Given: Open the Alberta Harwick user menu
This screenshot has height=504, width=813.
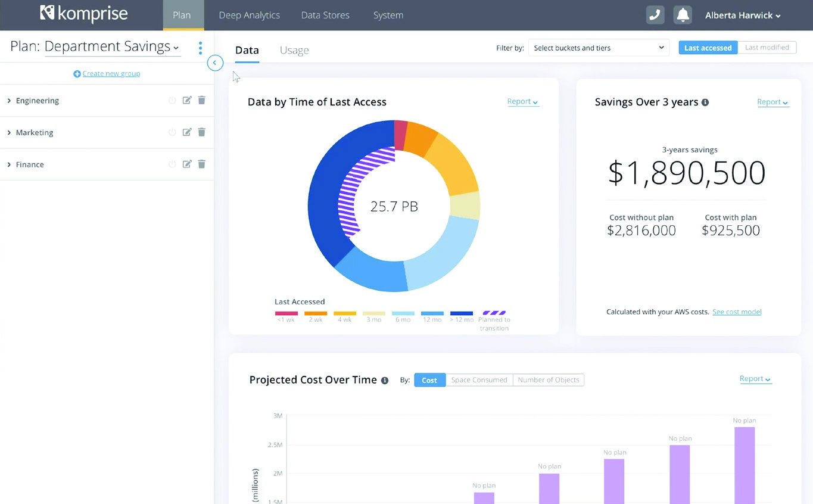Looking at the screenshot, I should click(x=742, y=15).
